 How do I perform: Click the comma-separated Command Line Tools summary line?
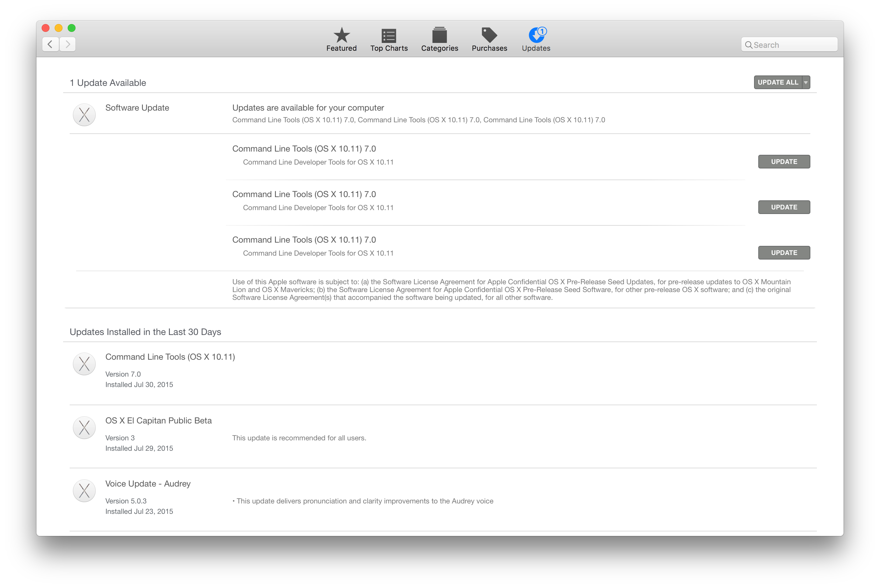pyautogui.click(x=419, y=120)
